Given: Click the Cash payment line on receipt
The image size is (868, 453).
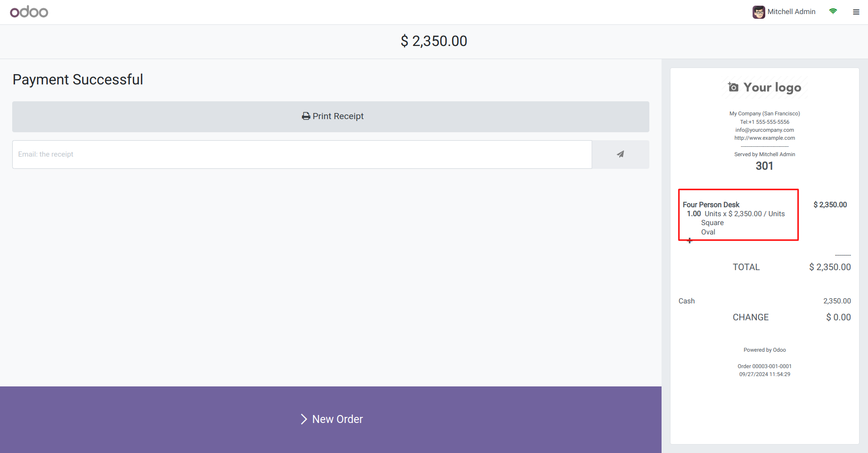Looking at the screenshot, I should coord(686,301).
